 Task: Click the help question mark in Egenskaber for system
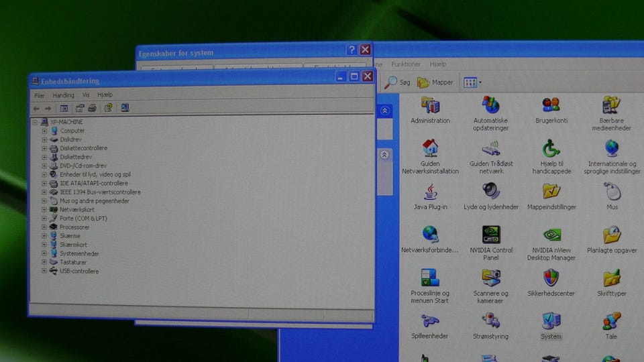point(352,50)
